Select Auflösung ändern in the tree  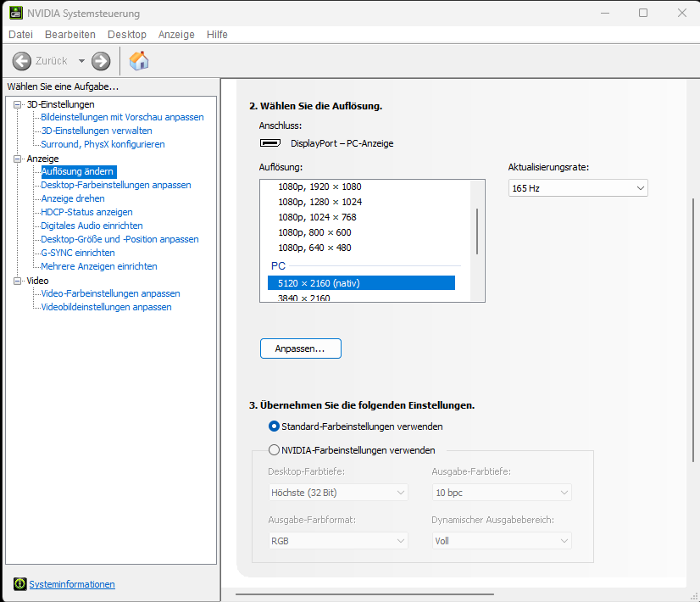pyautogui.click(x=79, y=171)
